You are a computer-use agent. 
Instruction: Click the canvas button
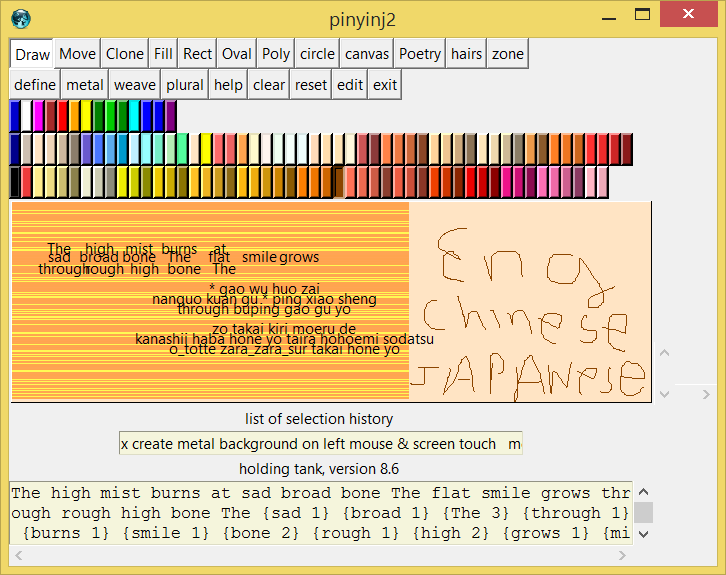click(367, 54)
